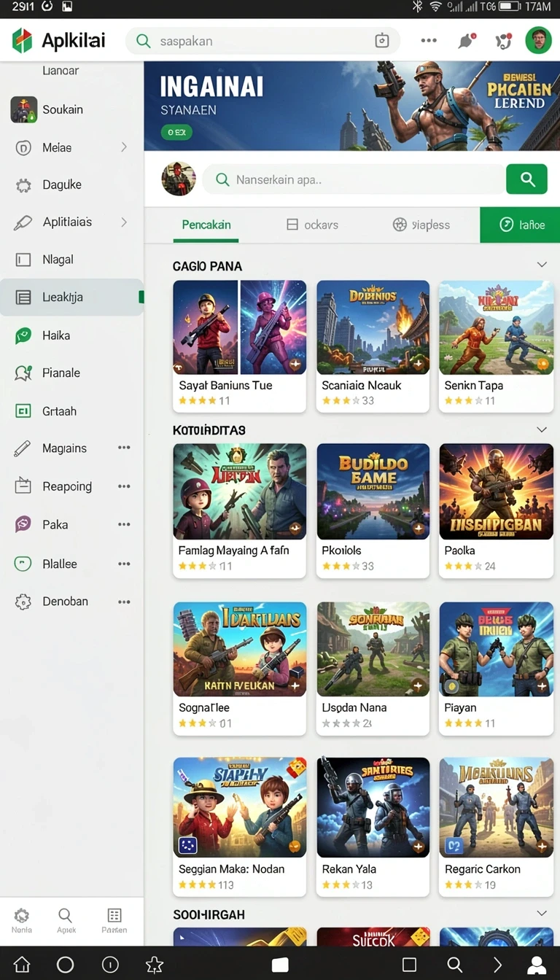Select the Aplitiaias pen icon

coord(23,222)
